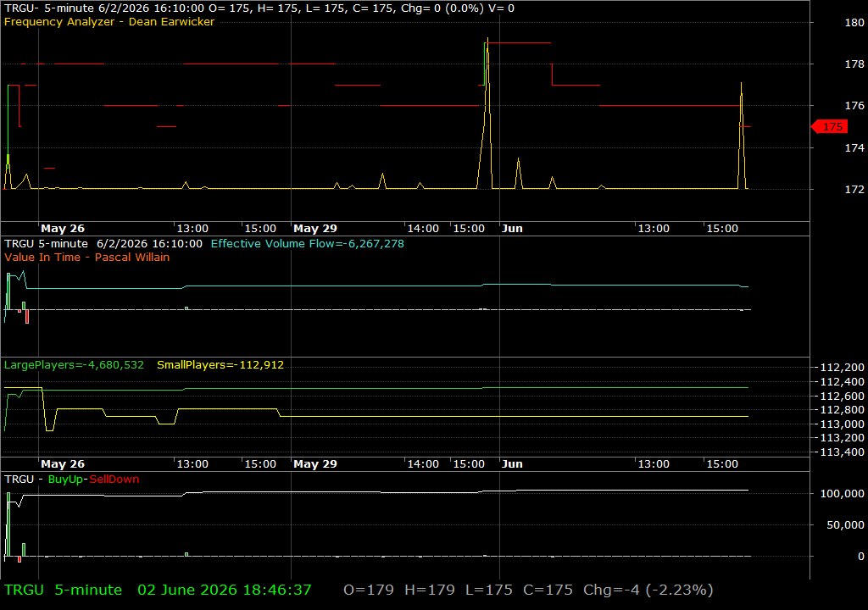
Task: Select 14:00 on the Frequency Analyzer time axis
Action: point(423,228)
